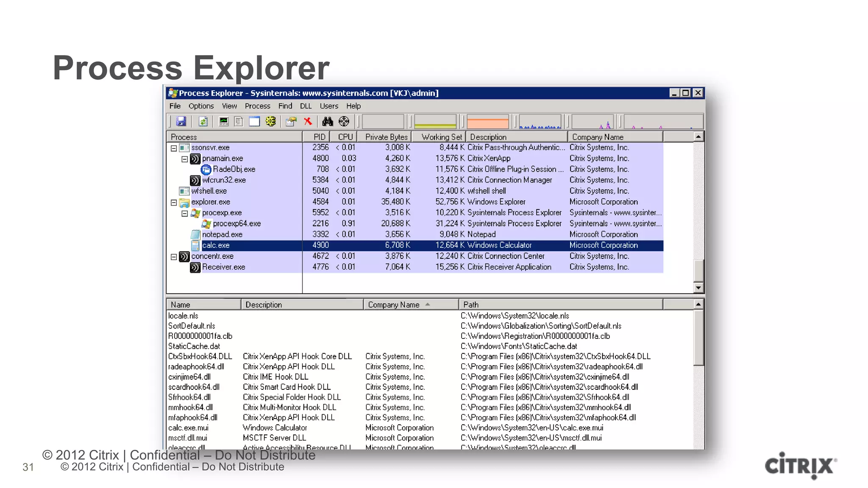Click upper pane scrollbar up arrow
The image size is (868, 488).
click(x=698, y=137)
